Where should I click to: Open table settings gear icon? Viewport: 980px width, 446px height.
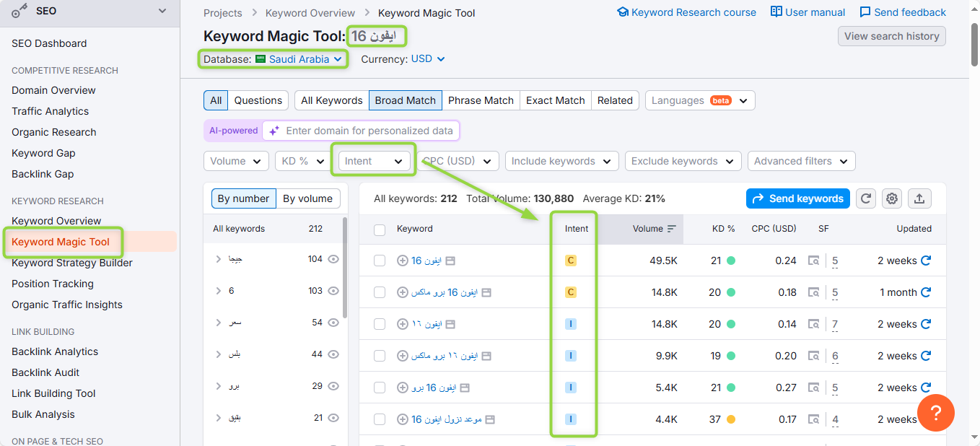pyautogui.click(x=892, y=198)
